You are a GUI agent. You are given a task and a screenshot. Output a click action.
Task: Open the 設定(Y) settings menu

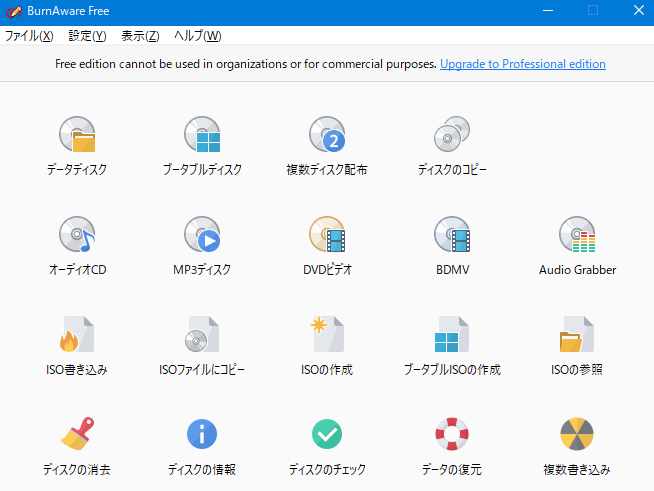click(88, 36)
